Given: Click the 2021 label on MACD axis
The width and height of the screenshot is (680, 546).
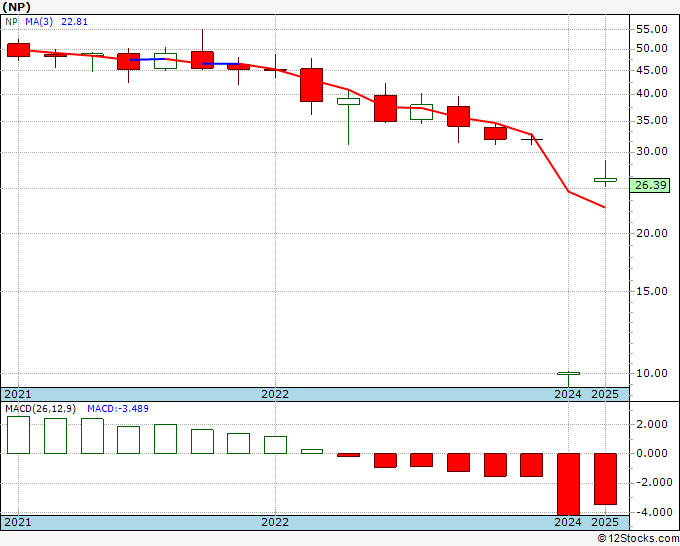Looking at the screenshot, I should click(x=17, y=522).
